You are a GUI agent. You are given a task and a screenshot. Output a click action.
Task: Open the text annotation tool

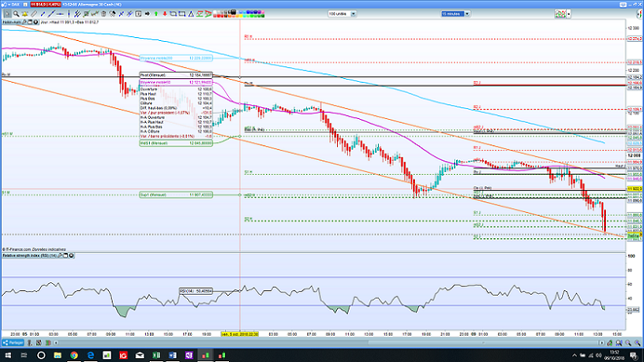[x=139, y=14]
